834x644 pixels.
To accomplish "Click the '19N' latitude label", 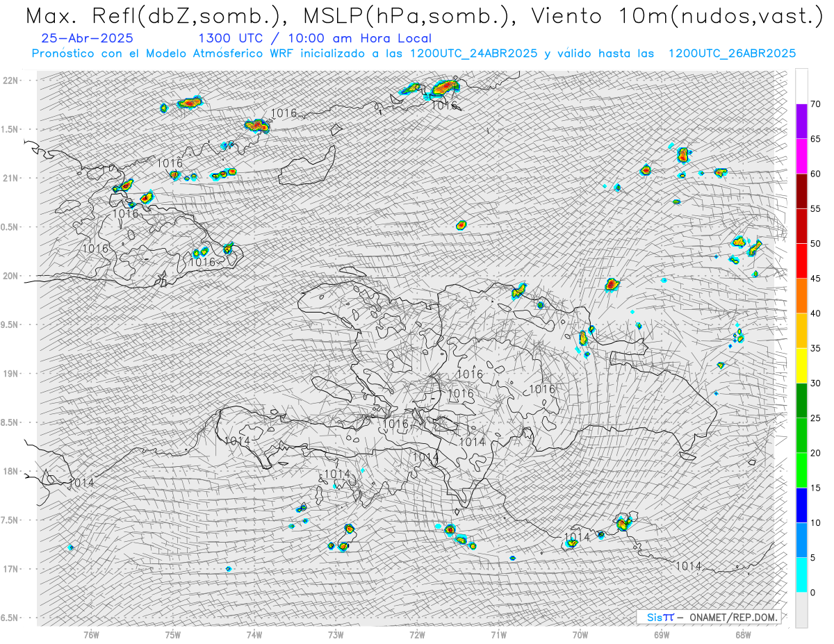I will pos(11,374).
